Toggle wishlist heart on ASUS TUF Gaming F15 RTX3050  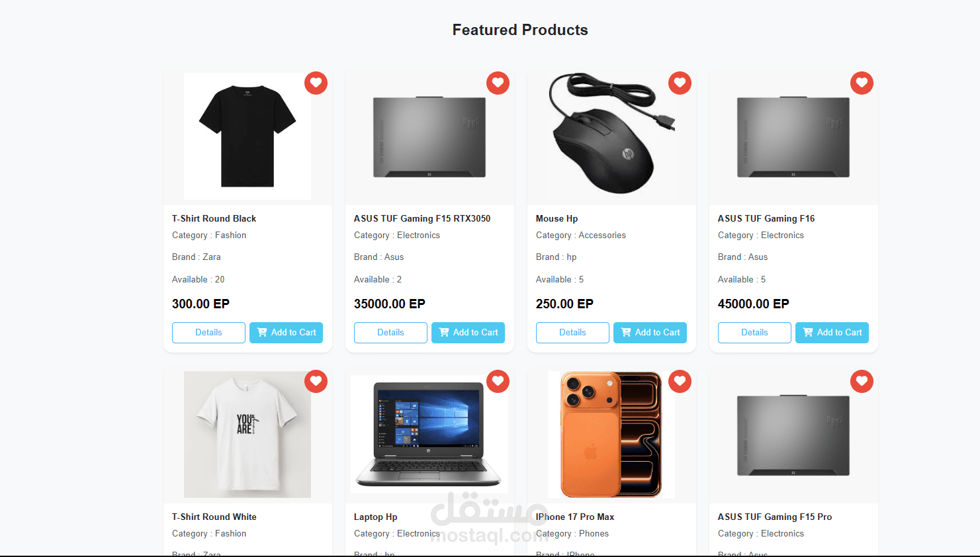498,83
